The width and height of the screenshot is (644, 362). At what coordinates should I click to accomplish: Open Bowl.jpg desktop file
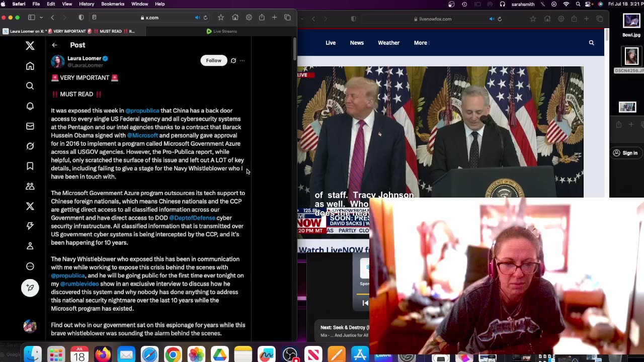click(x=631, y=25)
